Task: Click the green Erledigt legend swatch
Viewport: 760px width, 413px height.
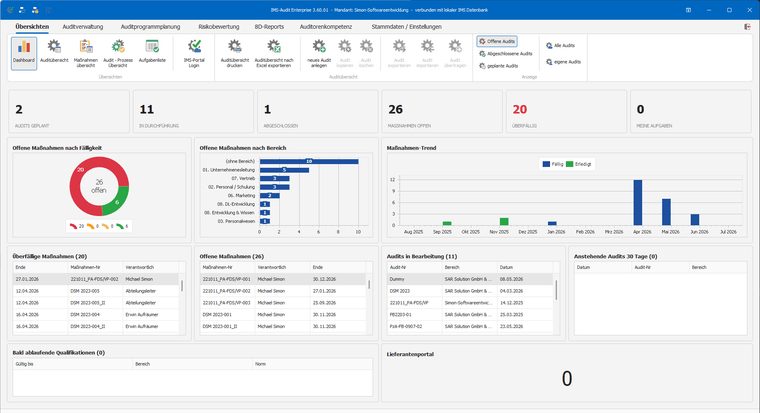Action: coord(570,164)
